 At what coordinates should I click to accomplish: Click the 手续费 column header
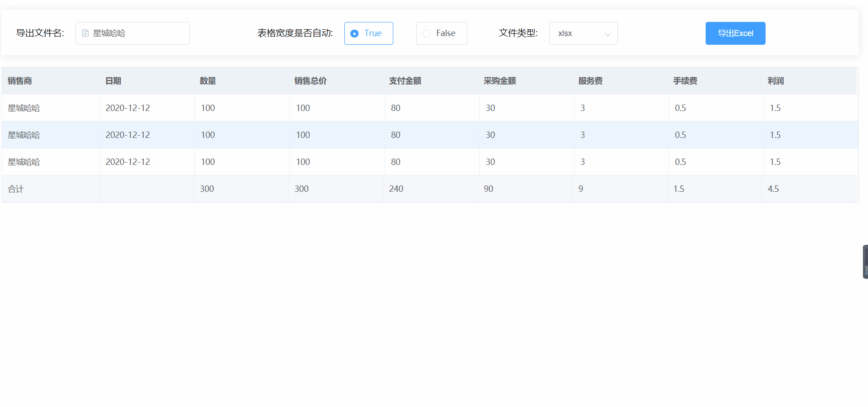point(685,81)
